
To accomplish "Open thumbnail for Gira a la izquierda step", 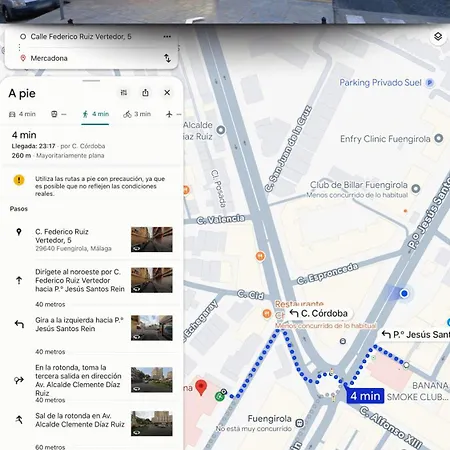I will [x=152, y=328].
